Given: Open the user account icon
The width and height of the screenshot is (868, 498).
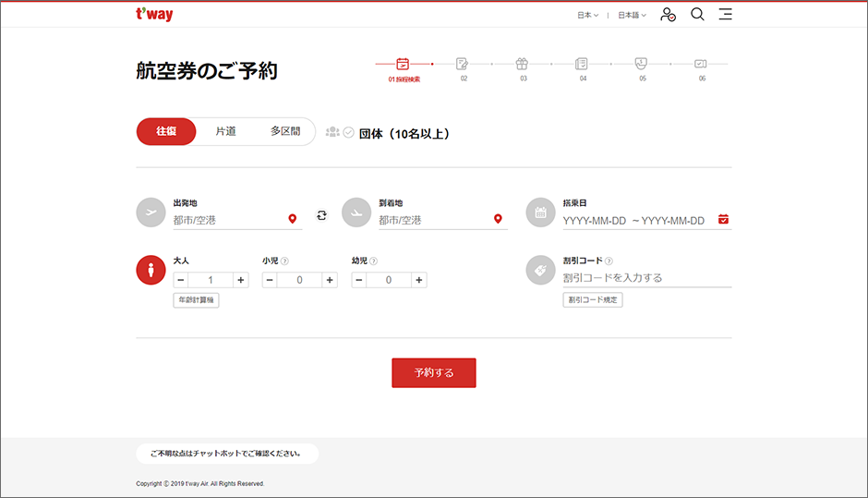Looking at the screenshot, I should pos(669,15).
